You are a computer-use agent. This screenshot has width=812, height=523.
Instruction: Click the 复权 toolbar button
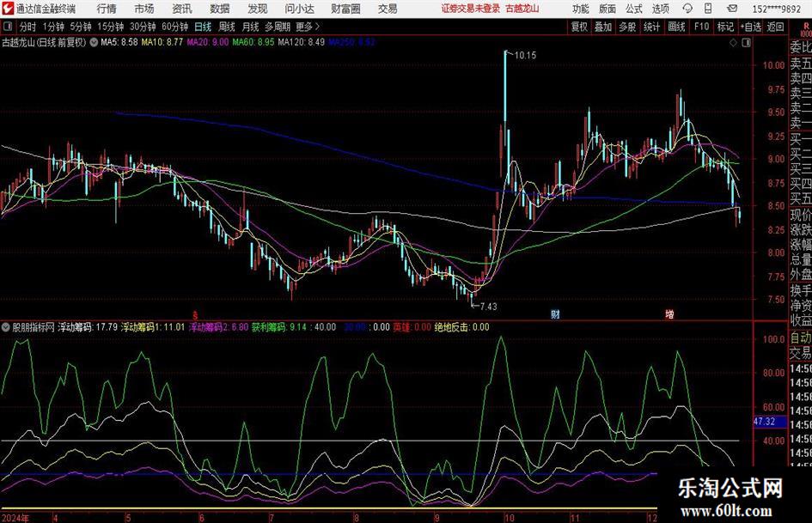click(x=579, y=27)
